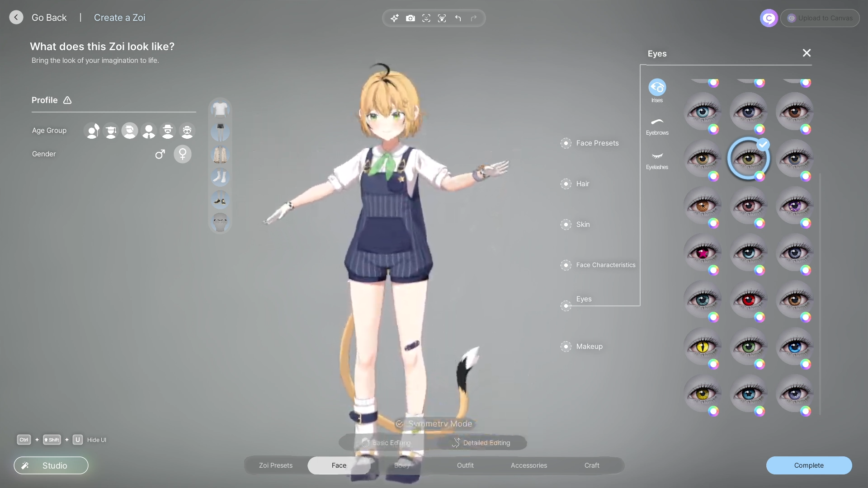This screenshot has height=488, width=868.
Task: Expand the Face Presets section
Action: tap(597, 143)
